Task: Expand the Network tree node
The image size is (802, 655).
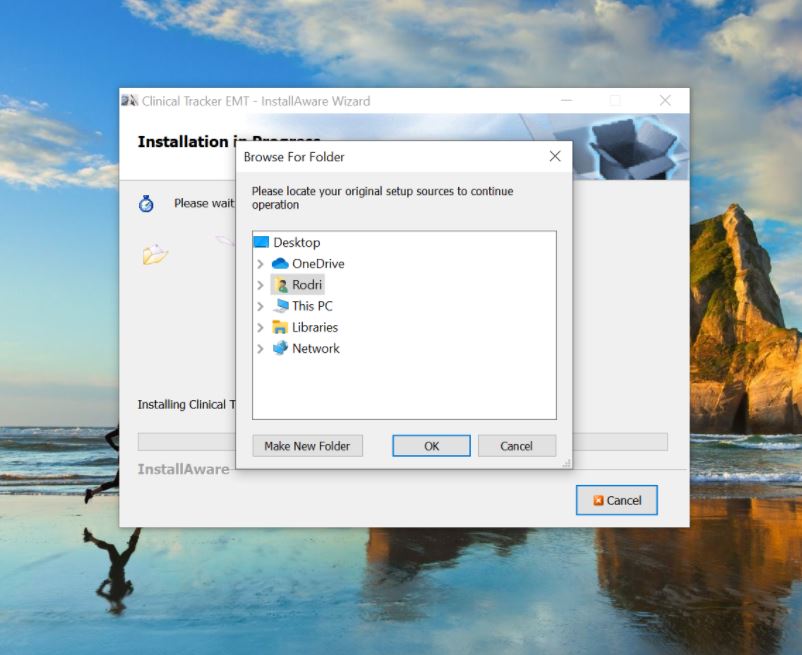Action: (260, 349)
